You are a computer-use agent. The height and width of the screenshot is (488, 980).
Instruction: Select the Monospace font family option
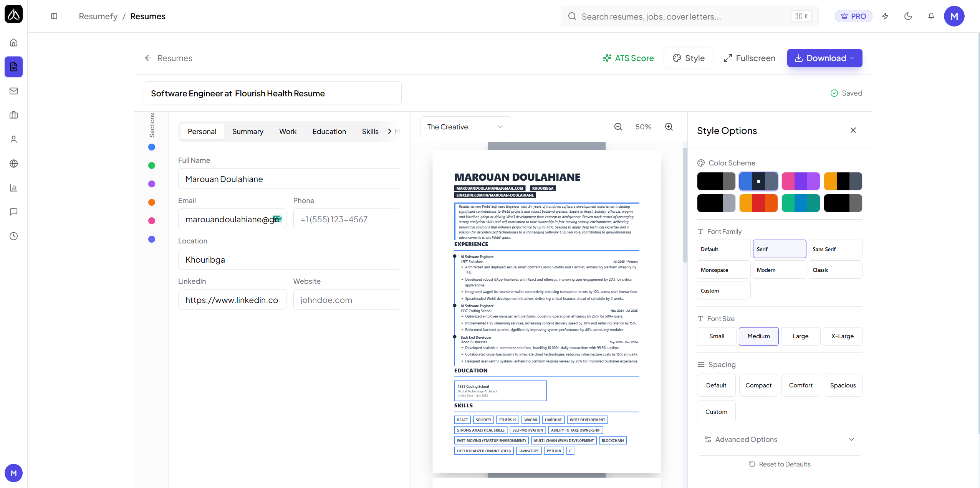723,270
